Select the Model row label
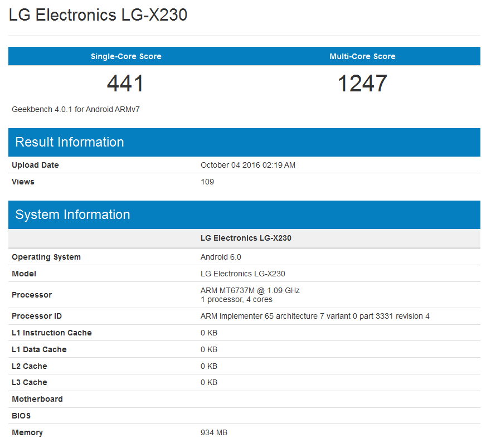Viewport: 491px width, 448px height. tap(24, 274)
